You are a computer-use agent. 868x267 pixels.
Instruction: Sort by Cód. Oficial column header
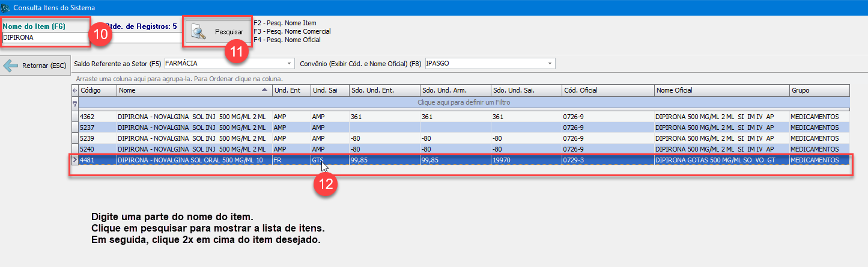607,90
